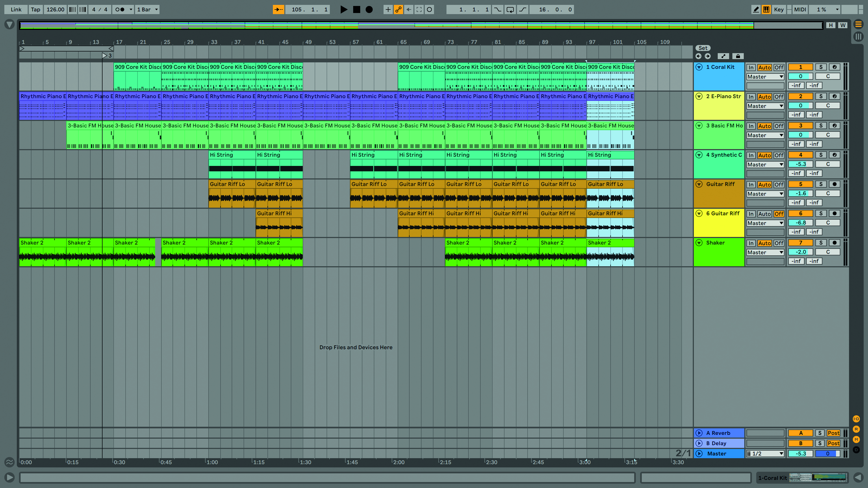Toggle the Loop switch icon

510,9
